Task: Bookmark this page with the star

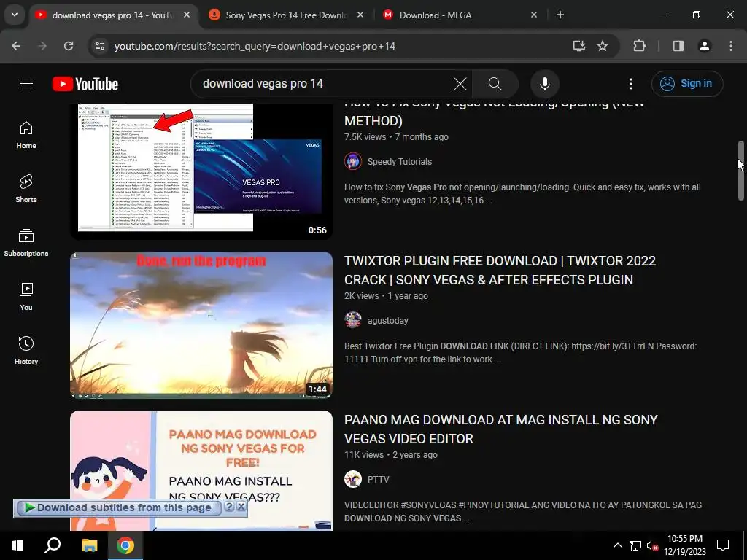Action: (603, 46)
